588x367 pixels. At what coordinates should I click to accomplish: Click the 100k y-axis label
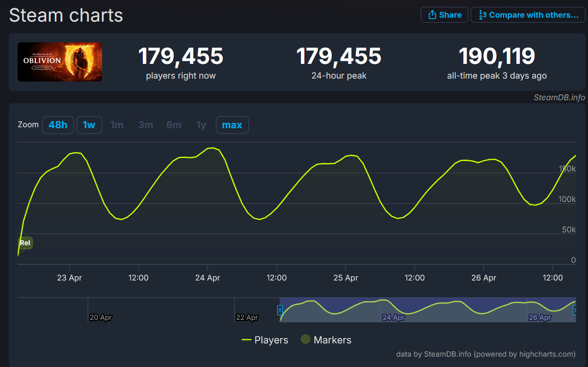[567, 199]
